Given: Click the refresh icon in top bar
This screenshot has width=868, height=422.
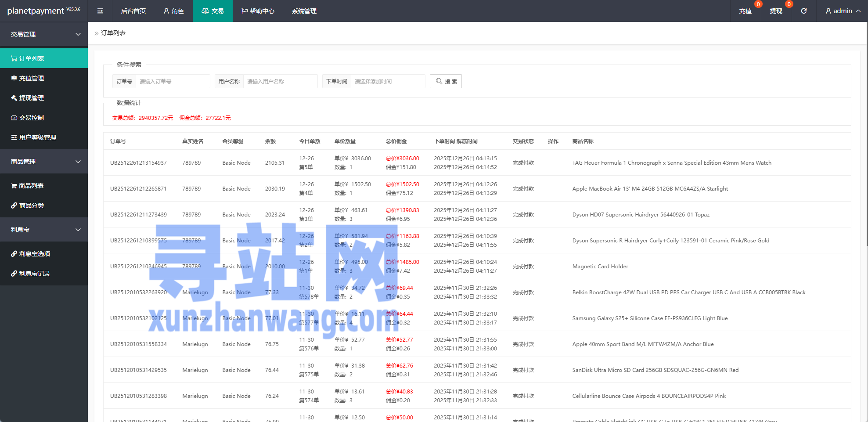Looking at the screenshot, I should pos(803,11).
